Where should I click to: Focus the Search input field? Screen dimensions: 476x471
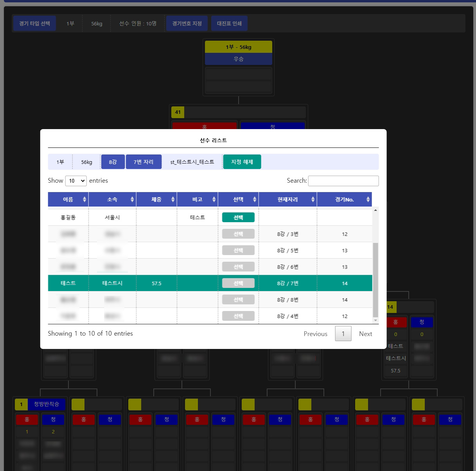pyautogui.click(x=343, y=181)
